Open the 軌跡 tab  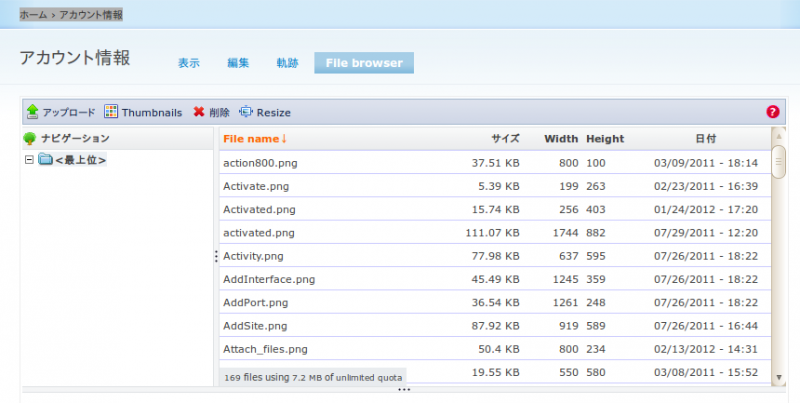tap(287, 63)
